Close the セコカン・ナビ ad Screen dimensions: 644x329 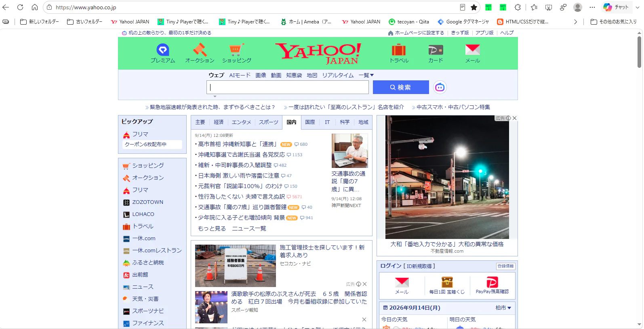(364, 284)
